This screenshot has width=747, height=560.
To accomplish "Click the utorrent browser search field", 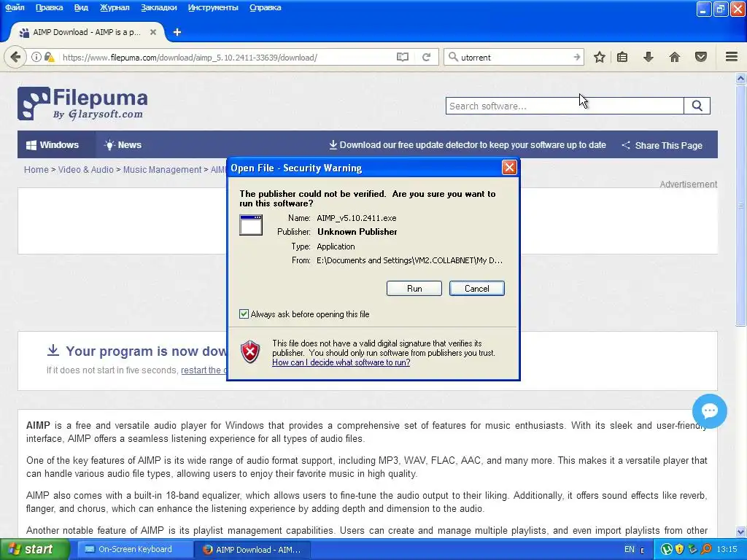I will tap(514, 57).
